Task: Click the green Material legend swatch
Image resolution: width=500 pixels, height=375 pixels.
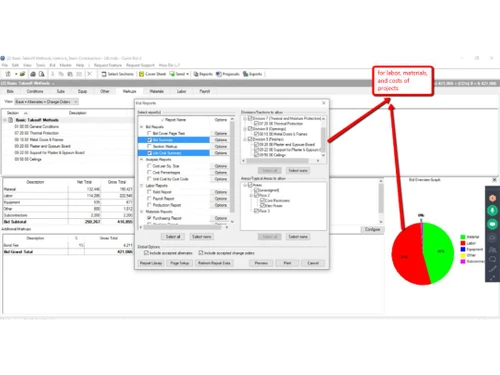Action: pyautogui.click(x=463, y=237)
